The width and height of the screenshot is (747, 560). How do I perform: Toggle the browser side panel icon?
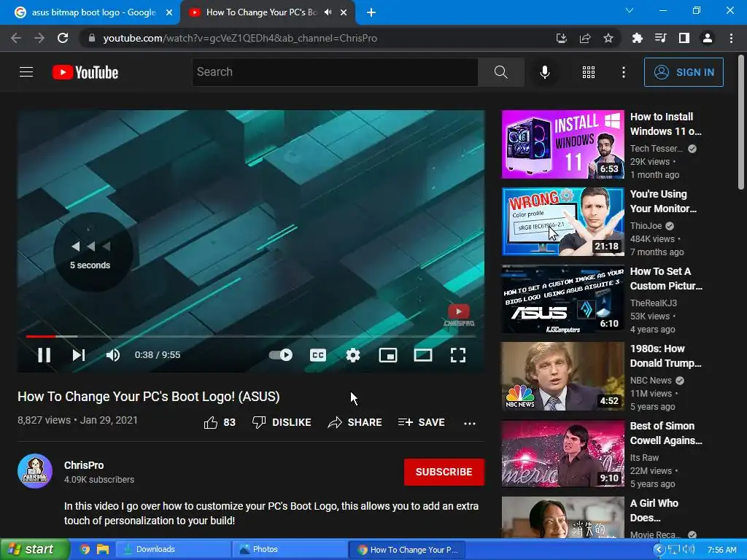pyautogui.click(x=684, y=38)
